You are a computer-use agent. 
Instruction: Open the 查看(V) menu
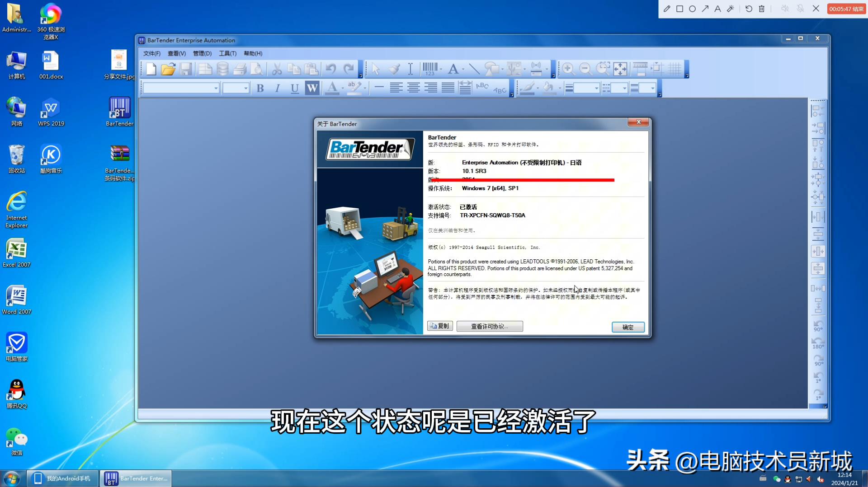pos(177,53)
